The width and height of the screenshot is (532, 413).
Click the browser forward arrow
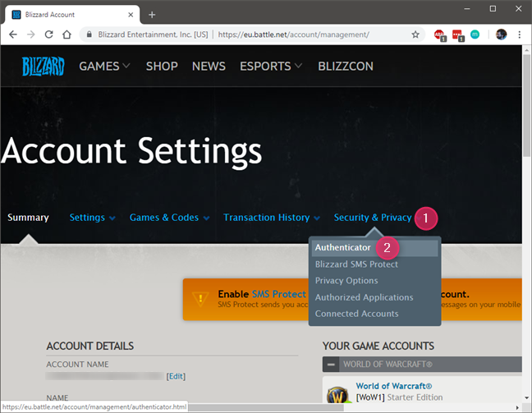pos(31,34)
